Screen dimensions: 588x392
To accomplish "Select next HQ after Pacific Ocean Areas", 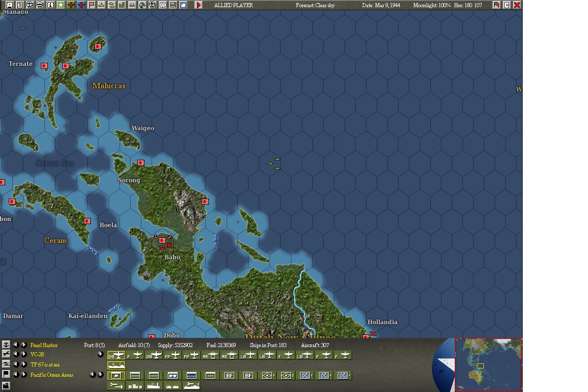I will [x=24, y=374].
